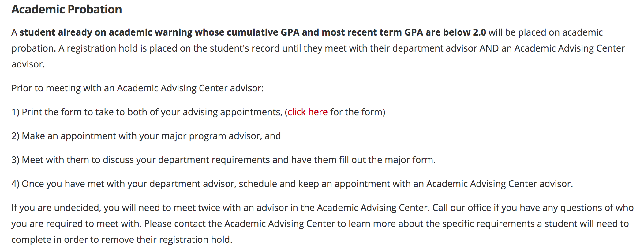Image resolution: width=644 pixels, height=252 pixels.
Task: Open the red "click here" form link
Action: [307, 112]
